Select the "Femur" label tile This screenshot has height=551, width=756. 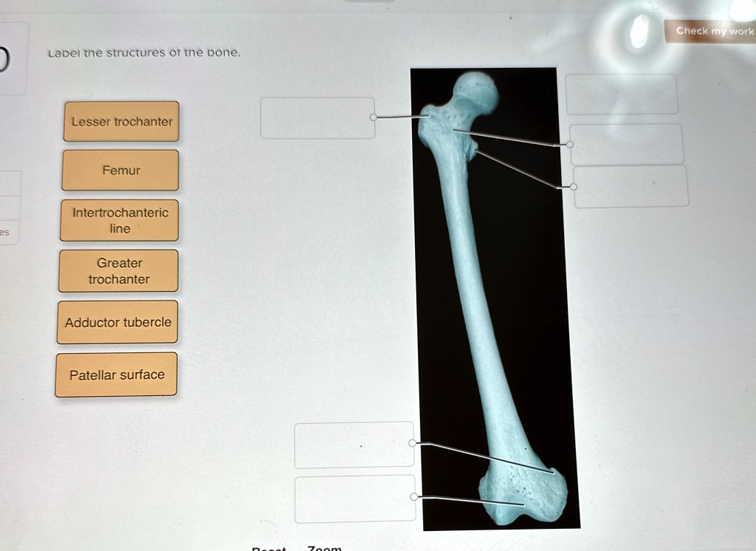point(120,171)
